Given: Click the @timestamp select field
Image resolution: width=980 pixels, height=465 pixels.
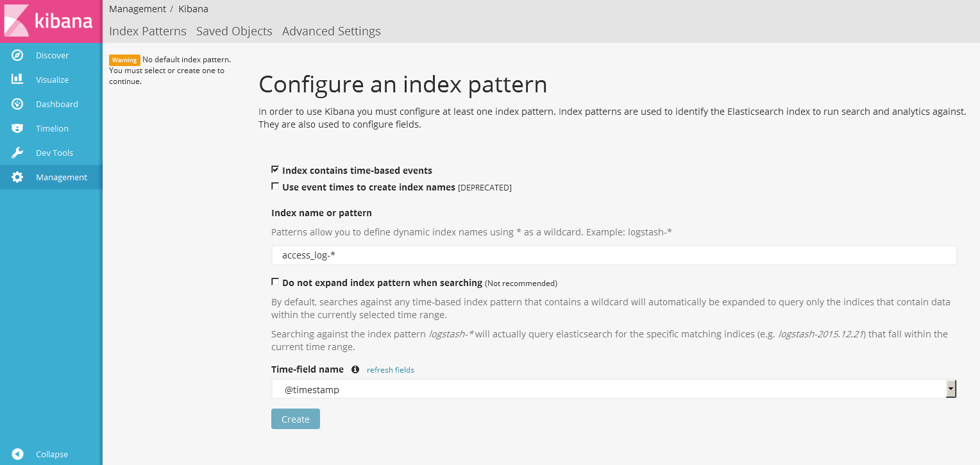Looking at the screenshot, I should (614, 389).
